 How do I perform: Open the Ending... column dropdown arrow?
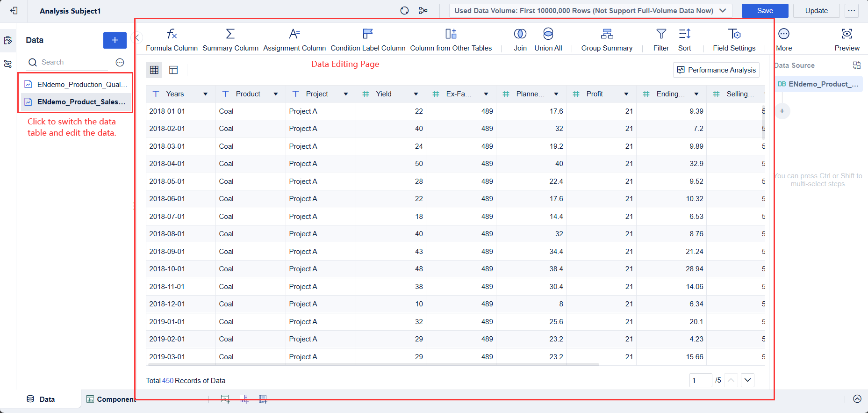696,94
